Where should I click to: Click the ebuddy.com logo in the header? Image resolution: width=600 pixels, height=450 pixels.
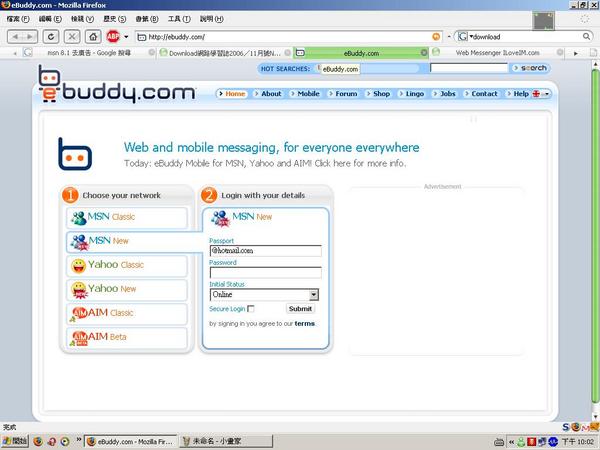(x=117, y=84)
